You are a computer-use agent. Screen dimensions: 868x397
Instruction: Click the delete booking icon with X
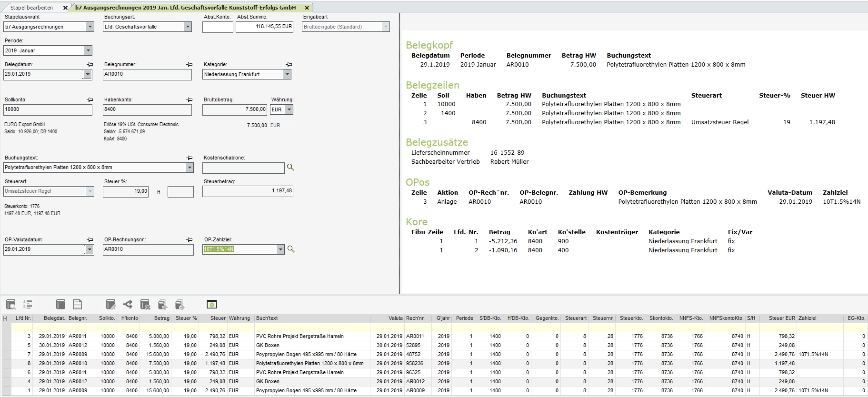[145, 304]
